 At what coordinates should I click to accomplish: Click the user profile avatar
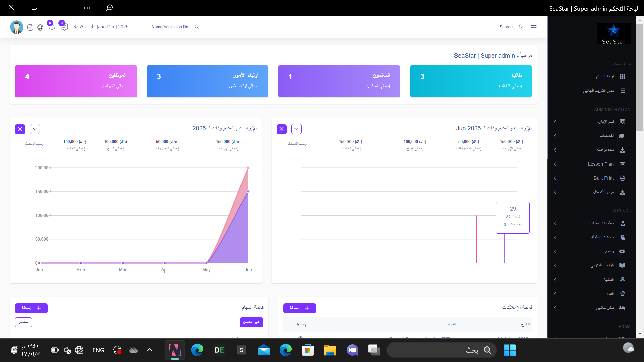17,27
